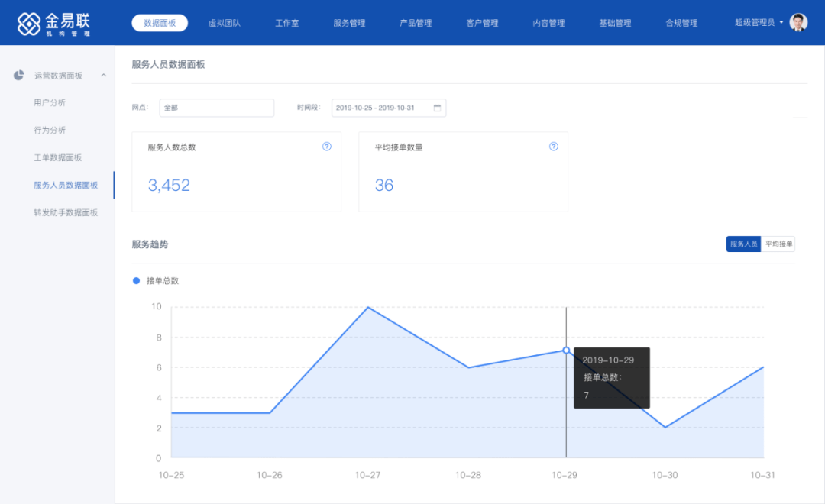Open 内容管理 menu
The height and width of the screenshot is (504, 825).
coord(548,23)
